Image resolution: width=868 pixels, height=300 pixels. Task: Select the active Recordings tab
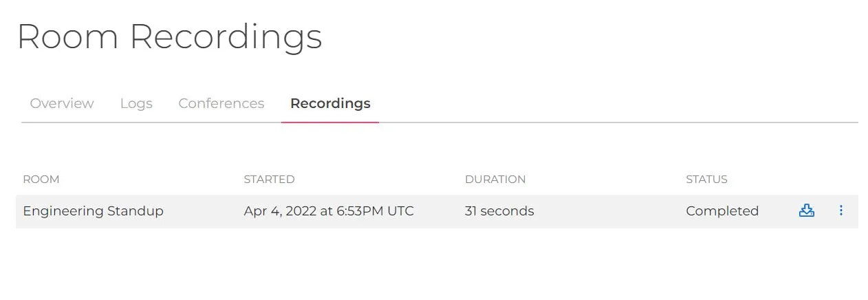(x=330, y=103)
